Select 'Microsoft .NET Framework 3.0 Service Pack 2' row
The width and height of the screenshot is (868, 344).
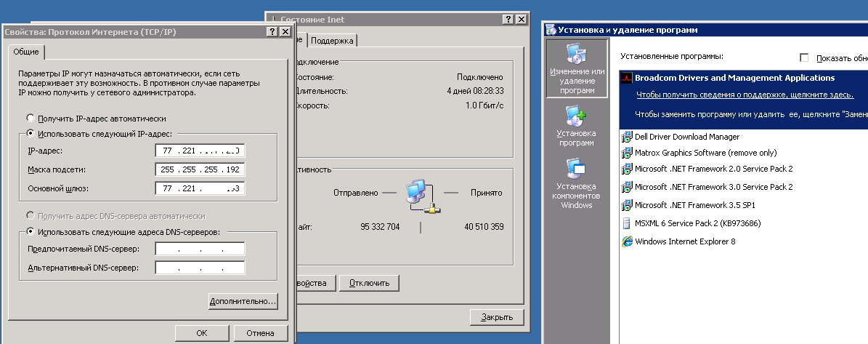713,187
